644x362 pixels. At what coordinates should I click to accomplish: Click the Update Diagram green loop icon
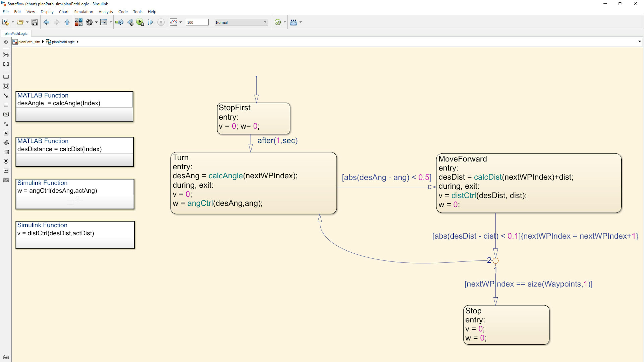tap(119, 22)
